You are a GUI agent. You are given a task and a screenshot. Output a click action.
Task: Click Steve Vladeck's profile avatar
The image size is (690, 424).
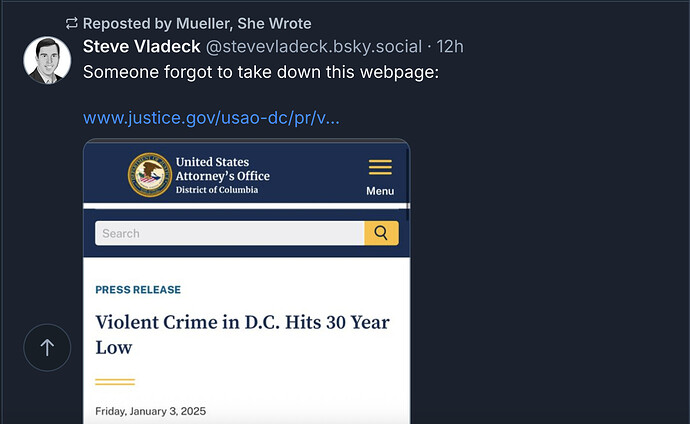47,61
